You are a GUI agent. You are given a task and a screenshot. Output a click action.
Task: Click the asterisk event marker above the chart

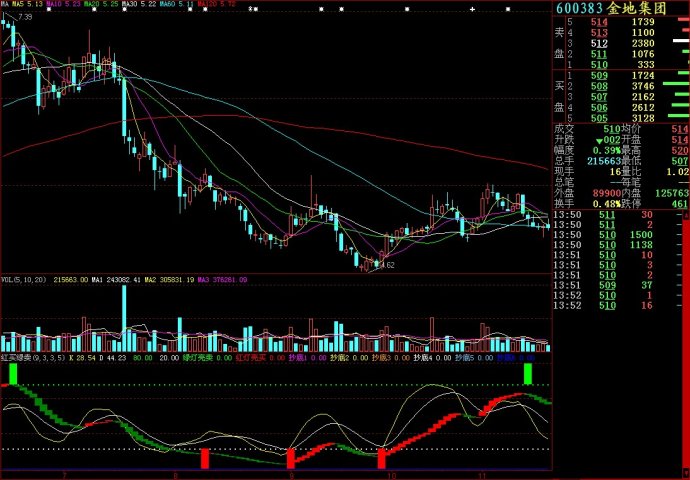click(x=251, y=9)
